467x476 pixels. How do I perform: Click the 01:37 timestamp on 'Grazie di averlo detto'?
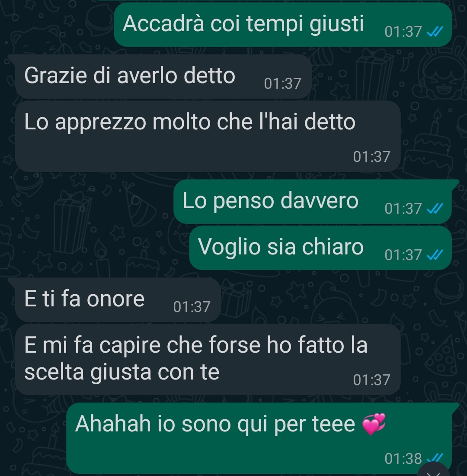pyautogui.click(x=282, y=84)
